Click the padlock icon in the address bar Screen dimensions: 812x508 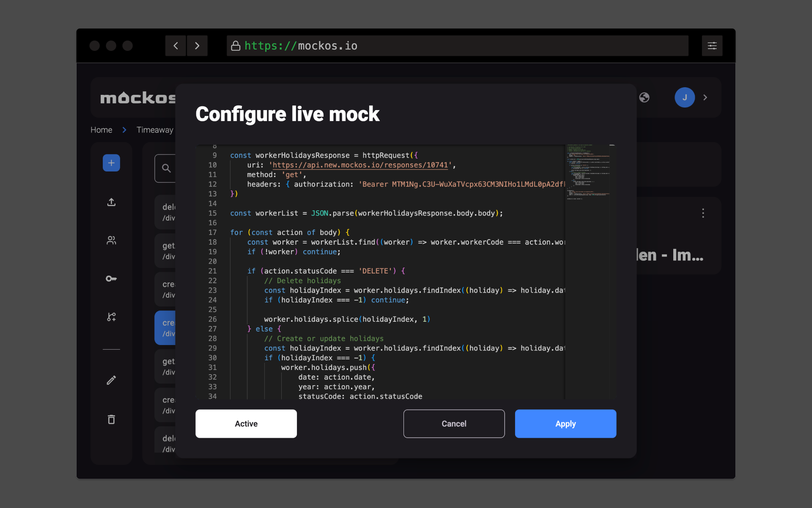pyautogui.click(x=236, y=45)
